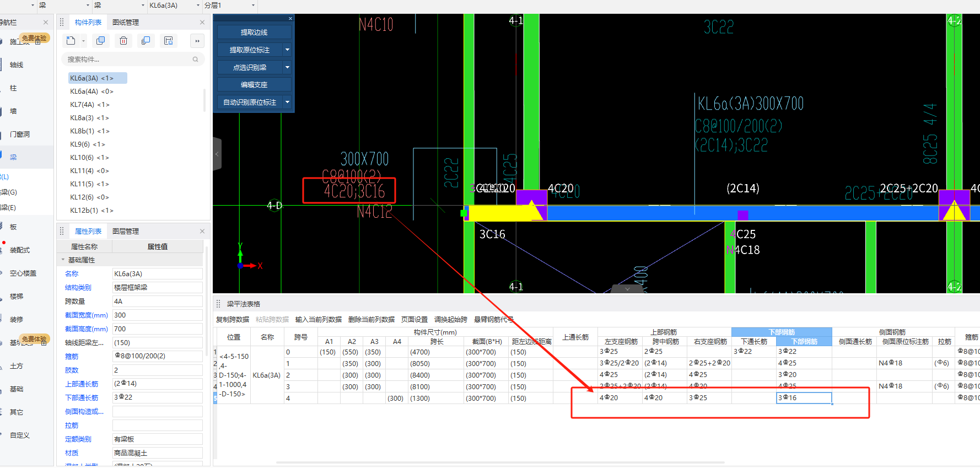
Task: Open the new component dropdown arrow
Action: (x=84, y=41)
